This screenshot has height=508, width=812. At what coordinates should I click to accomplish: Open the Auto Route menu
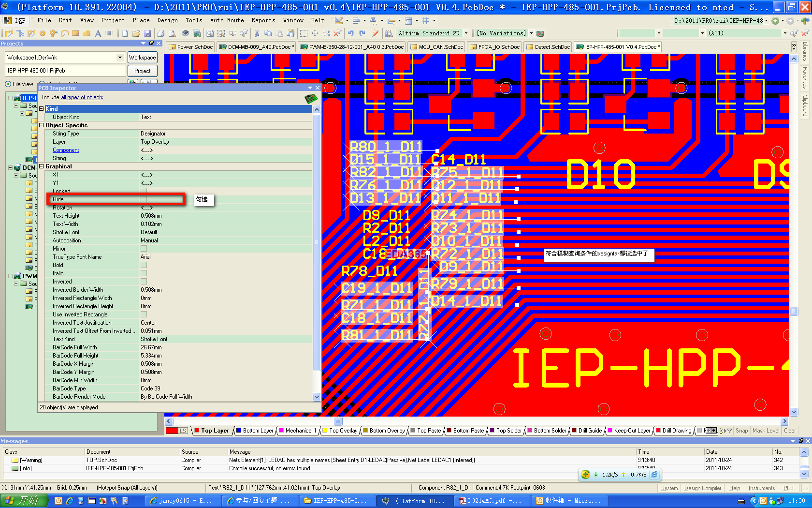pos(227,20)
